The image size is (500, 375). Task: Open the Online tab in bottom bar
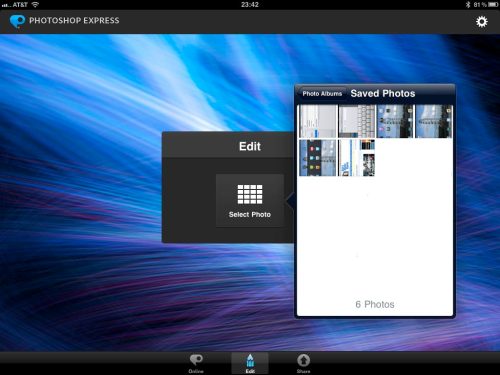coord(196,363)
